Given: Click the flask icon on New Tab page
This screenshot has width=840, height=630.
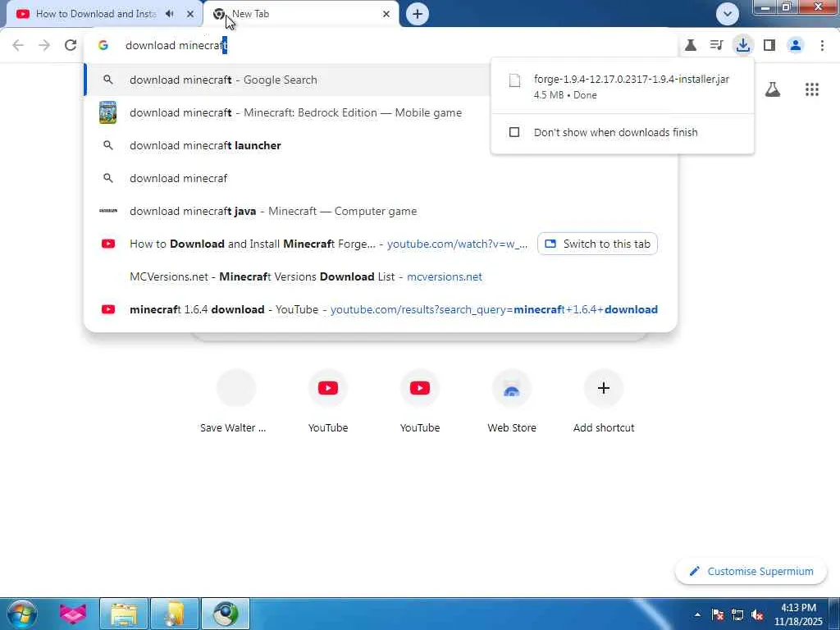Looking at the screenshot, I should (x=772, y=89).
